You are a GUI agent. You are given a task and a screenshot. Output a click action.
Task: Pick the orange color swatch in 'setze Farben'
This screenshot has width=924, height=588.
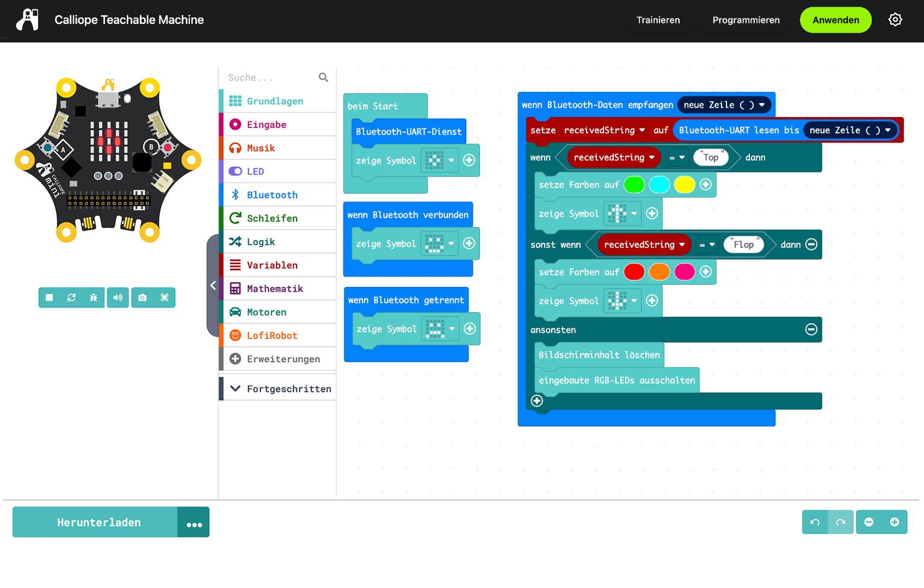point(659,272)
